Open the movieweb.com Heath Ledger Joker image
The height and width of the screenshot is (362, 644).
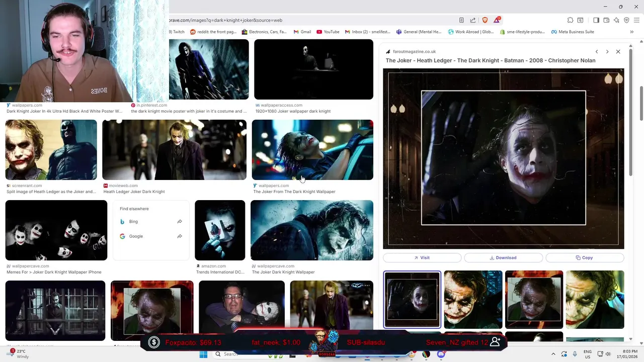pyautogui.click(x=174, y=150)
